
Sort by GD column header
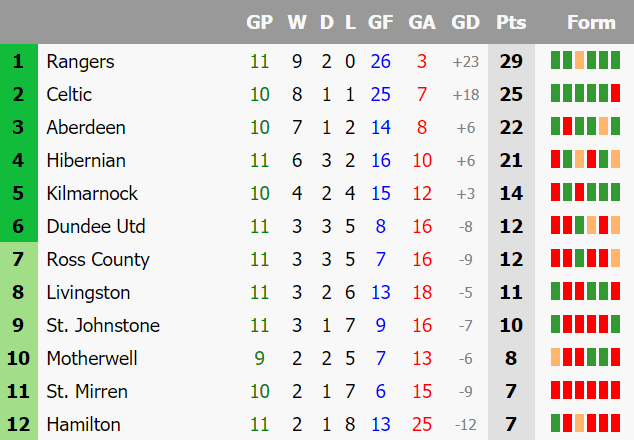click(x=465, y=22)
